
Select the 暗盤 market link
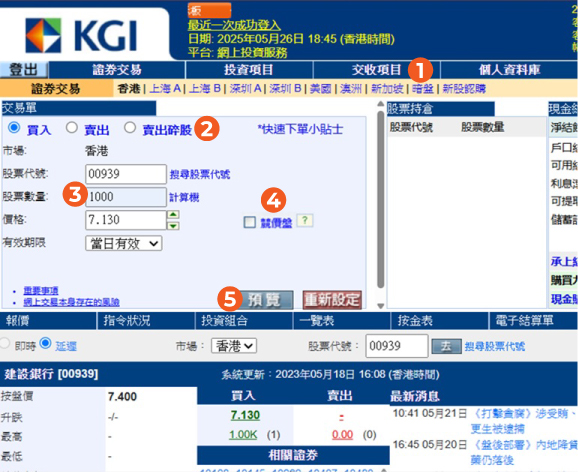click(423, 88)
